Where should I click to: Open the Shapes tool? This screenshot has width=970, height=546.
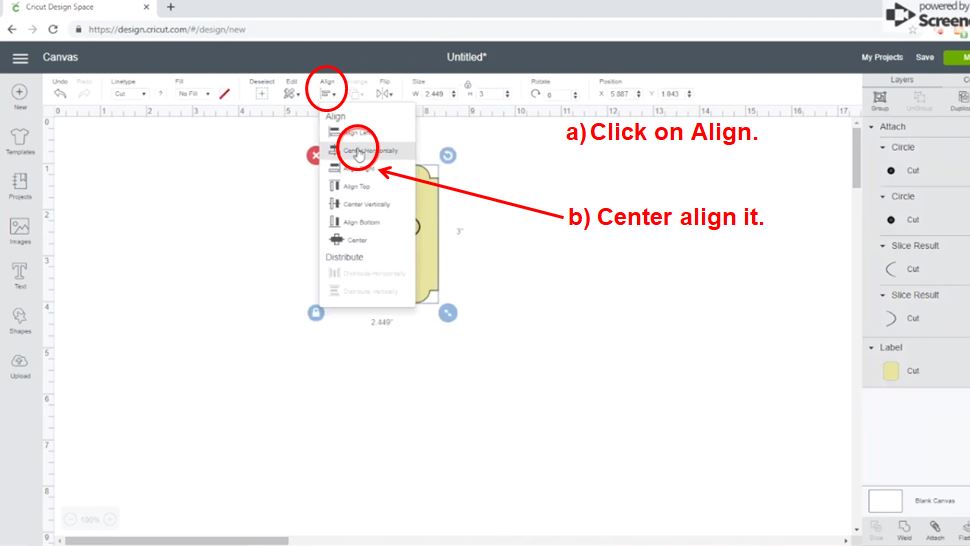pos(20,316)
